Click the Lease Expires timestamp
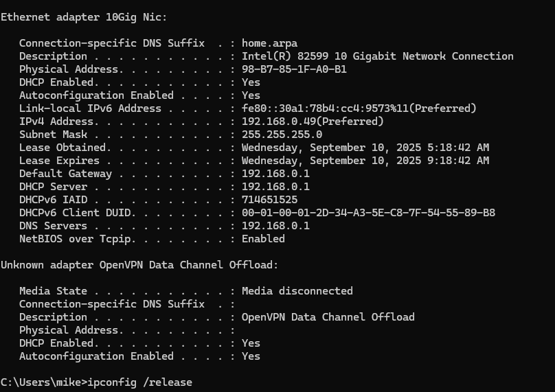555x392 pixels. coord(365,161)
